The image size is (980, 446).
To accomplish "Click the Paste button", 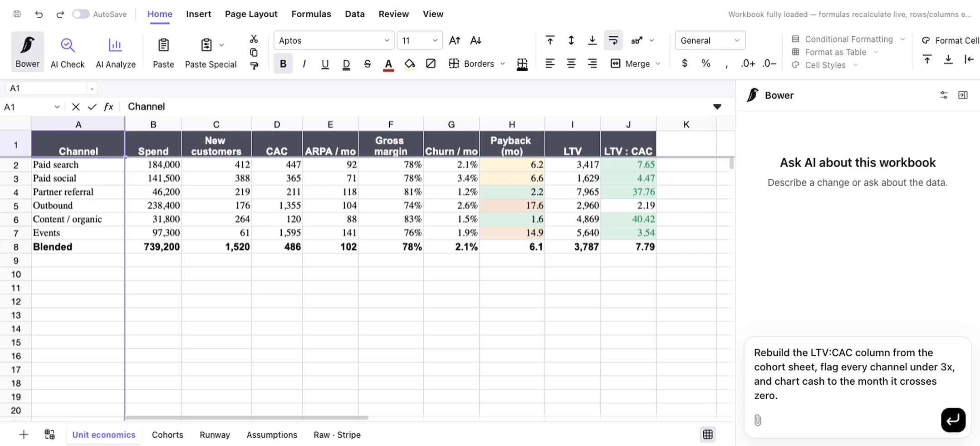I will [163, 52].
